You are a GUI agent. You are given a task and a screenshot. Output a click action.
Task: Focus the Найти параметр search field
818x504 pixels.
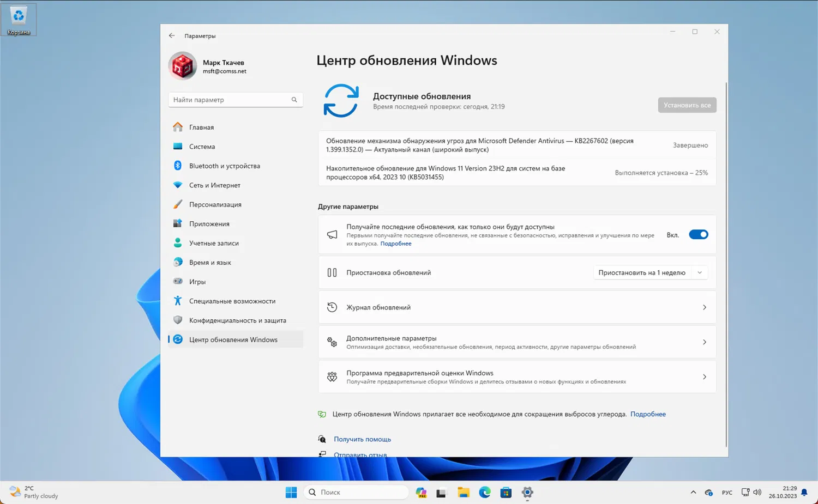(x=236, y=100)
